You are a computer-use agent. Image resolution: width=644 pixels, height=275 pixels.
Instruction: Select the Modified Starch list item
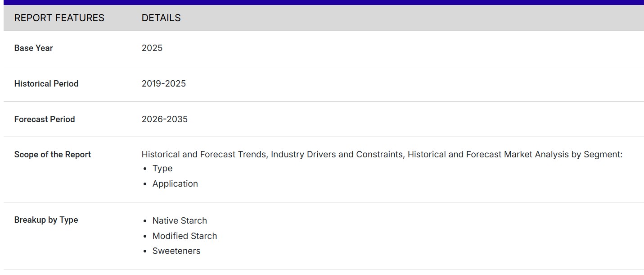185,236
